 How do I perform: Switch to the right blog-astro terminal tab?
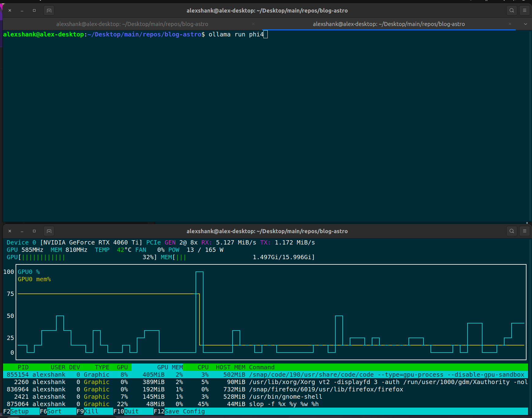click(389, 24)
